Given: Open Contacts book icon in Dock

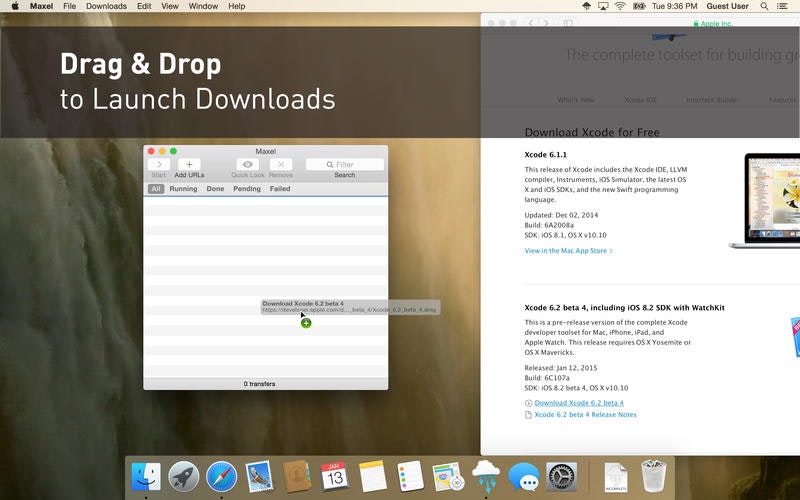Looking at the screenshot, I should click(x=297, y=477).
